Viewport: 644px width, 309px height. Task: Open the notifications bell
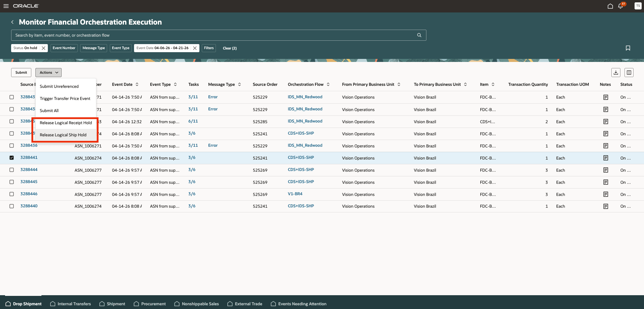pos(620,6)
